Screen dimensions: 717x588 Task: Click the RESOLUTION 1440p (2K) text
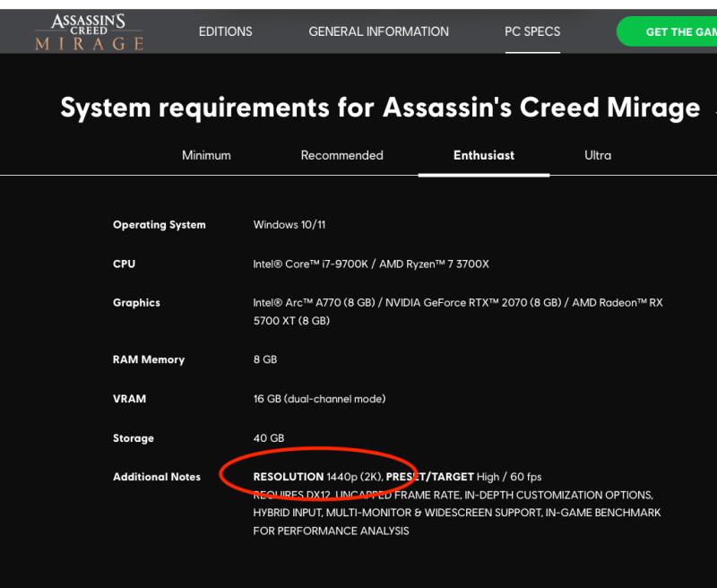318,477
